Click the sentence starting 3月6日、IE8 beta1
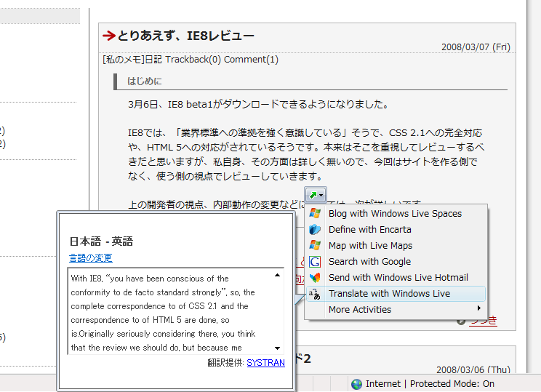Viewport: 541px width, 392px height. click(258, 104)
